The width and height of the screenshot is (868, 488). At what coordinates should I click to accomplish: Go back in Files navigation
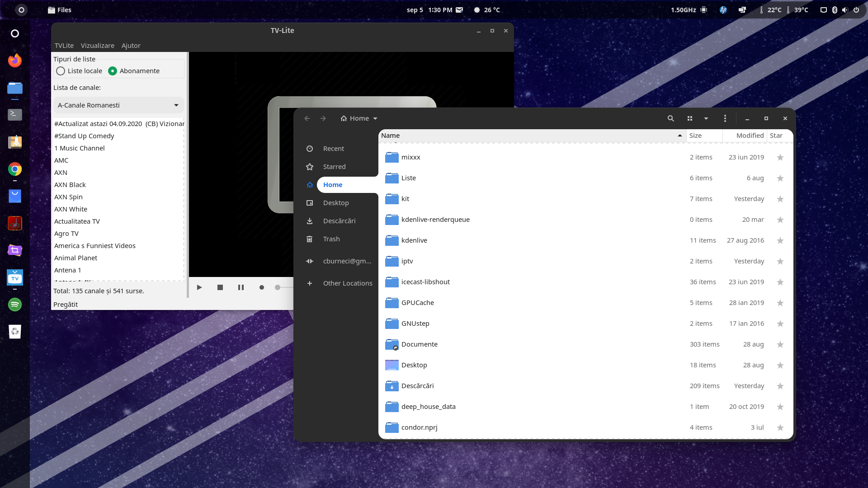[307, 118]
